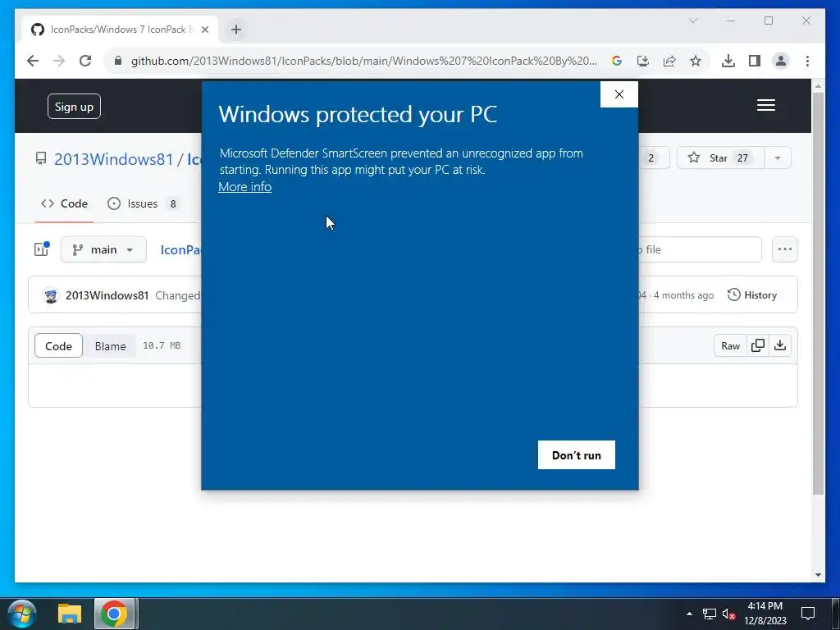
Task: Click the More info link
Action: click(x=244, y=187)
